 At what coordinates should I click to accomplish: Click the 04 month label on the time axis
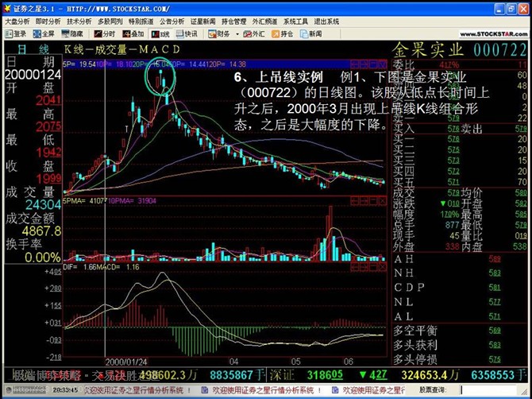[x=233, y=361]
